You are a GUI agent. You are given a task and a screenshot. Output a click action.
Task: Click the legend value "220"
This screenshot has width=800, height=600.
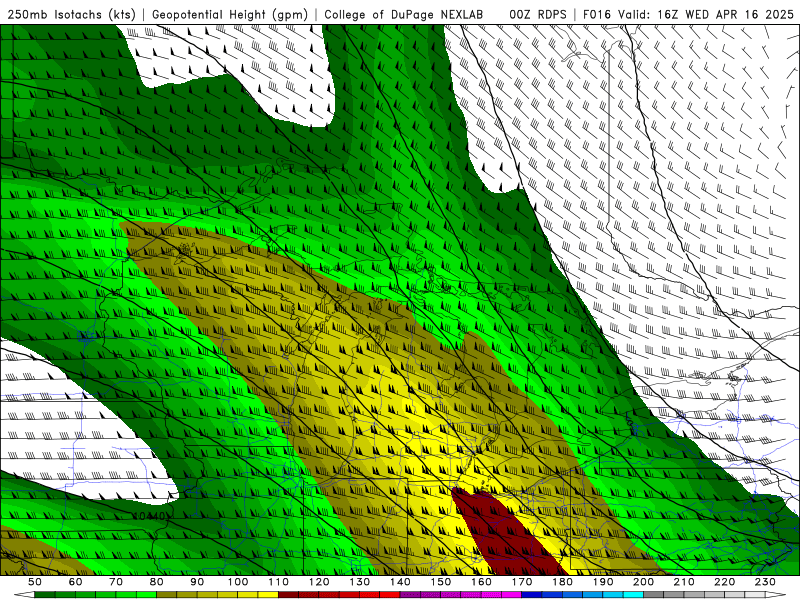[725, 582]
